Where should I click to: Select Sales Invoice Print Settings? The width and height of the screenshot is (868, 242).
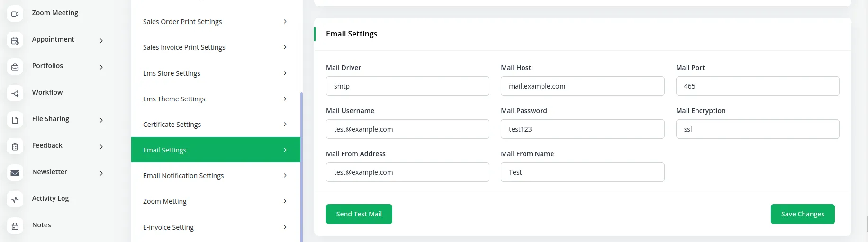click(216, 47)
